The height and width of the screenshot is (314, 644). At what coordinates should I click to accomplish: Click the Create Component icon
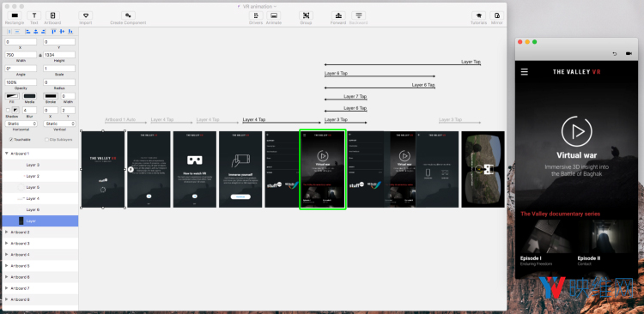(128, 15)
